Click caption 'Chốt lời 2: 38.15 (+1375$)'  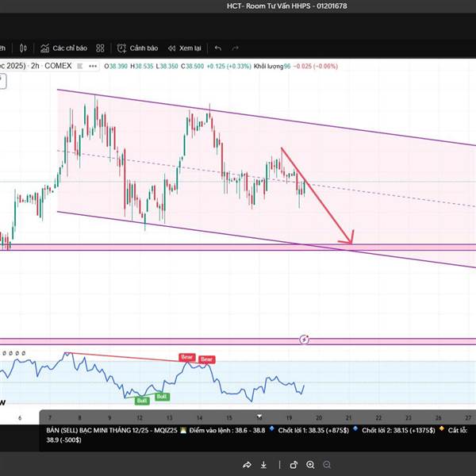pyautogui.click(x=398, y=430)
